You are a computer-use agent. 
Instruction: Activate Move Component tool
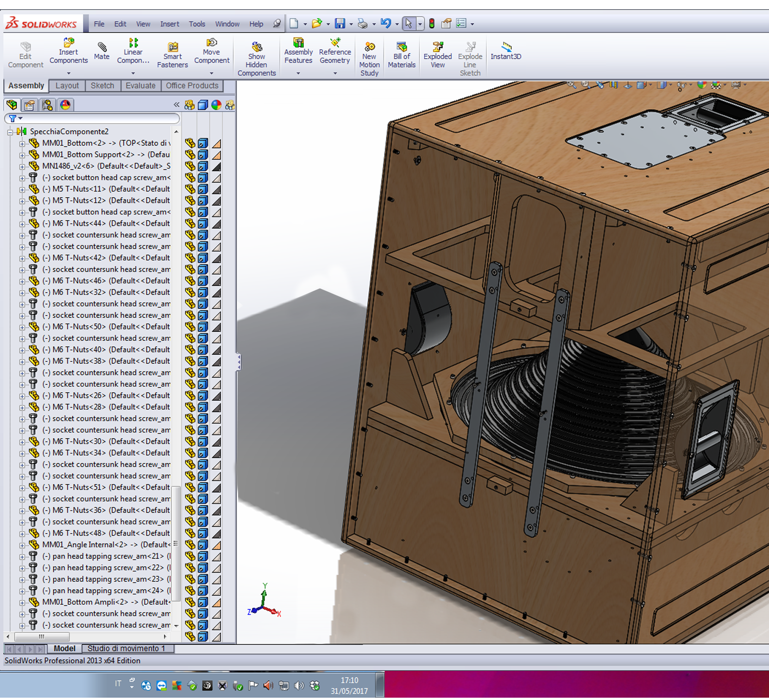212,51
